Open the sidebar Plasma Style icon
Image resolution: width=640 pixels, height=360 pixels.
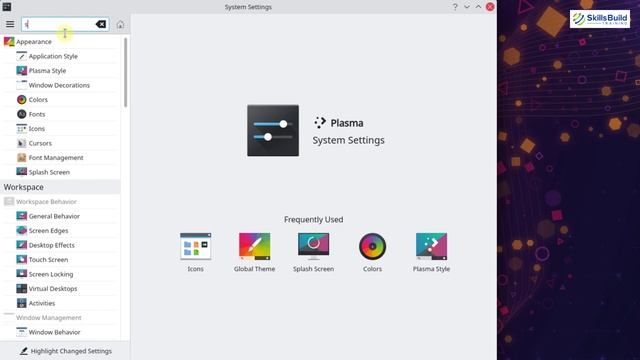click(x=22, y=71)
